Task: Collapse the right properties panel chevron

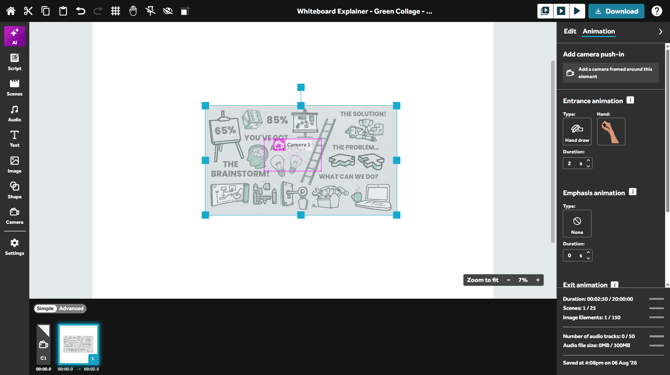Action: pyautogui.click(x=660, y=32)
